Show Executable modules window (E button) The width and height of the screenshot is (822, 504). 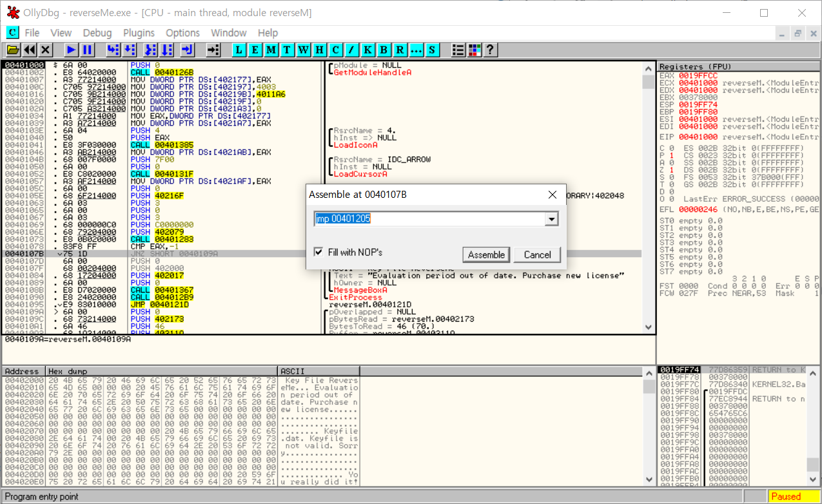[255, 50]
